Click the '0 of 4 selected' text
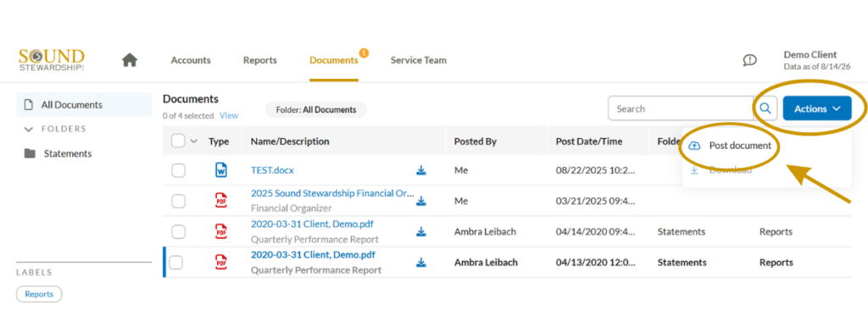868x326 pixels. point(188,116)
